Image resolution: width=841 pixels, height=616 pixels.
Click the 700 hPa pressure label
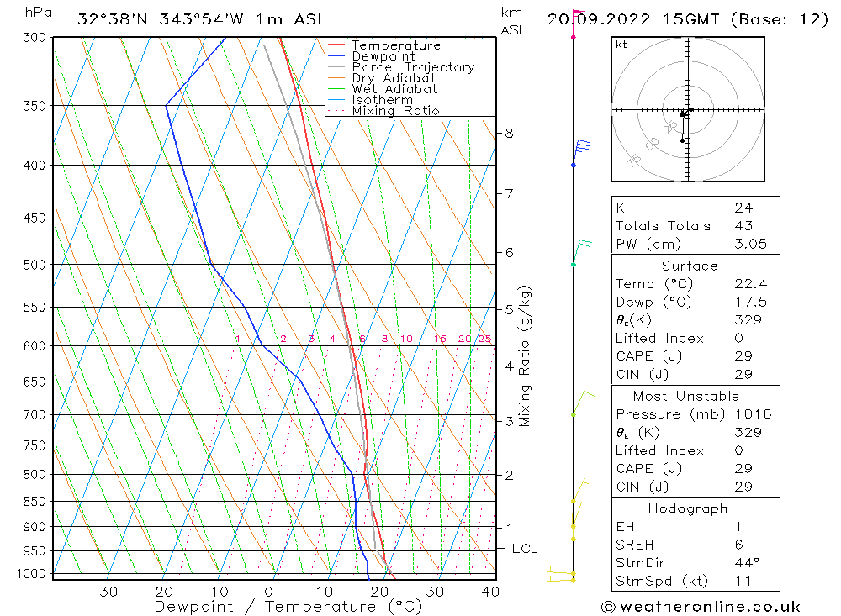point(34,415)
